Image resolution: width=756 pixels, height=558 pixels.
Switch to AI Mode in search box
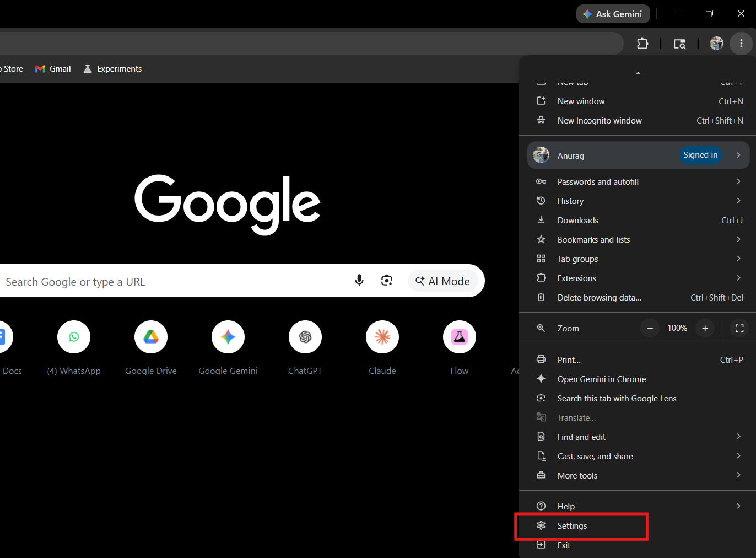pyautogui.click(x=442, y=281)
